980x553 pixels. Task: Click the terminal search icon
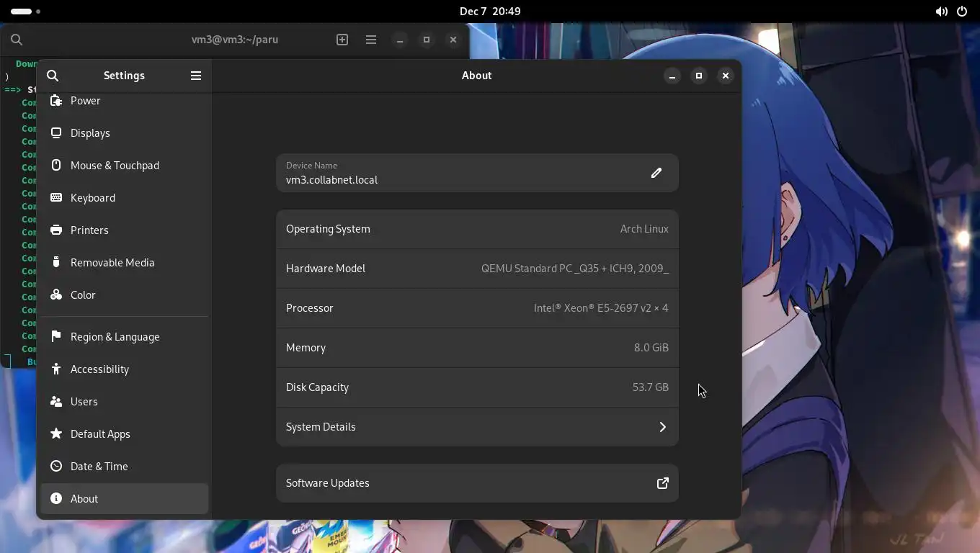pyautogui.click(x=17, y=40)
